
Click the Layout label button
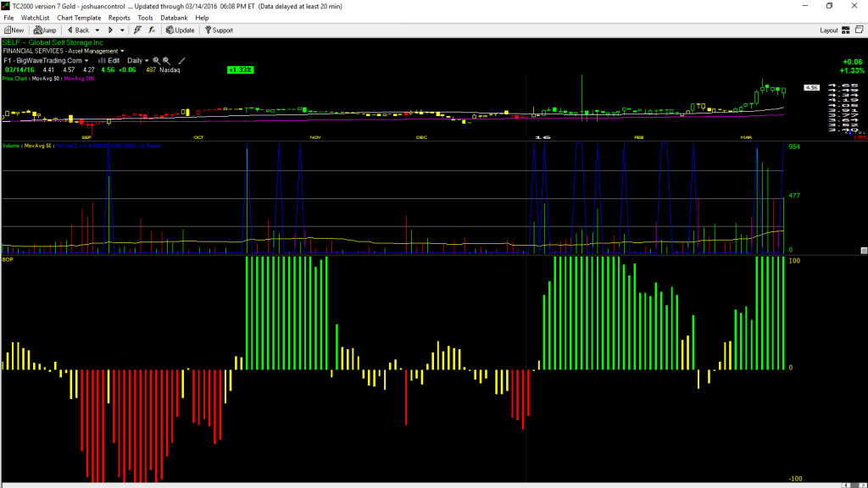829,30
